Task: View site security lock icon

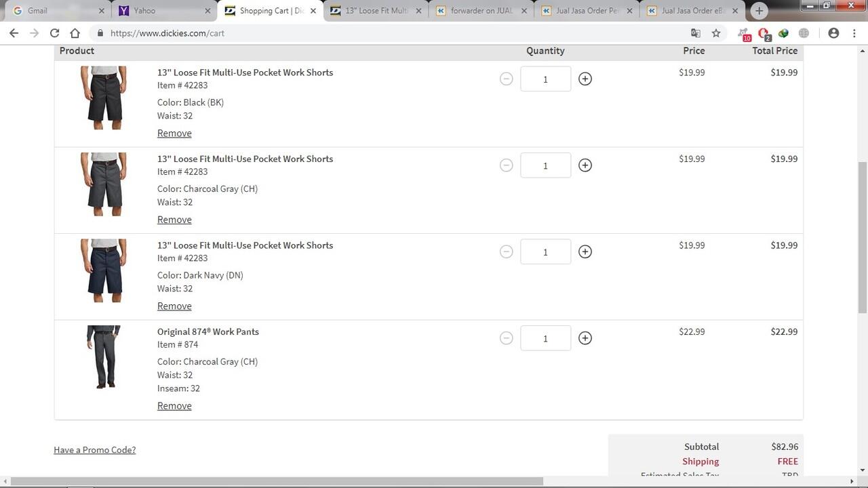Action: (100, 33)
